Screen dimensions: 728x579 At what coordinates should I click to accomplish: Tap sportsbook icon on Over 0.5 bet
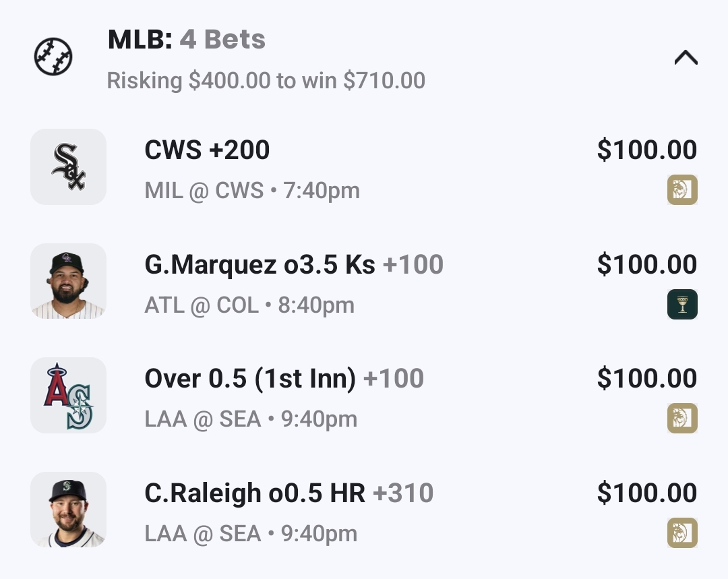click(682, 419)
